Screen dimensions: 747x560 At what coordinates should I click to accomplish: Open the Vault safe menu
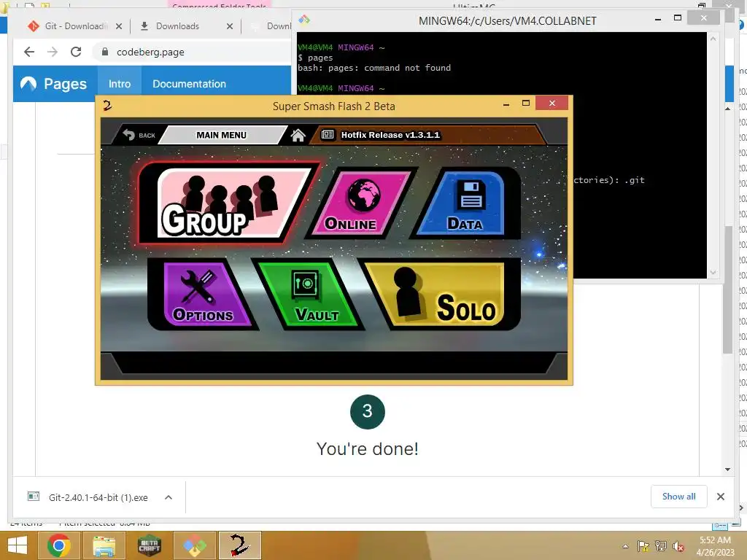click(309, 295)
